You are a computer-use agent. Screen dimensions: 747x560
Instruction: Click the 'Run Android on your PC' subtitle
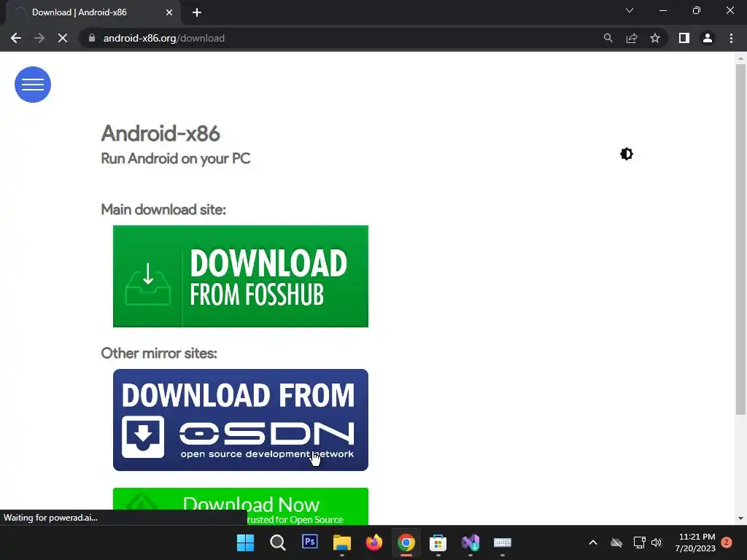(x=176, y=158)
